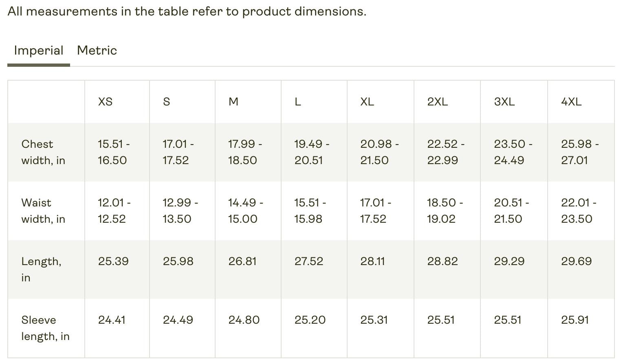Click the M size column header
This screenshot has height=364, width=621.
[233, 102]
